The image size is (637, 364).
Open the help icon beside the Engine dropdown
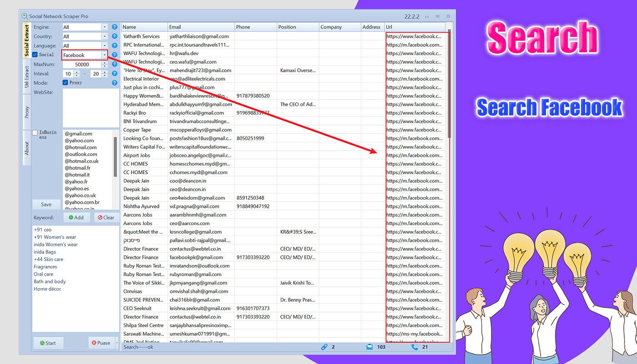tap(114, 27)
